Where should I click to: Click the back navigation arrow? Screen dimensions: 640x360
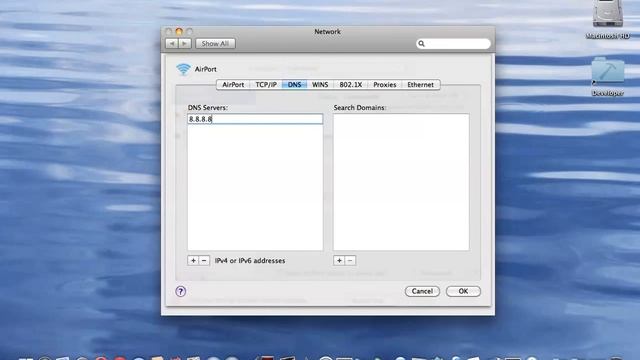tap(172, 43)
